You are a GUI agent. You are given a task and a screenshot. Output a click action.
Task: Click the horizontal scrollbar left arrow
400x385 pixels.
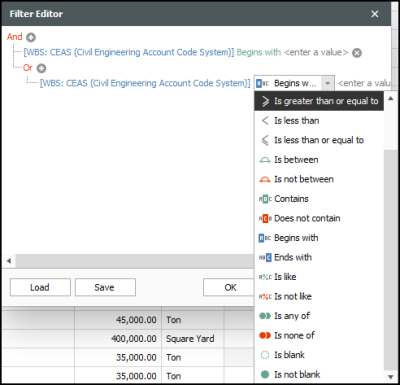pos(9,261)
